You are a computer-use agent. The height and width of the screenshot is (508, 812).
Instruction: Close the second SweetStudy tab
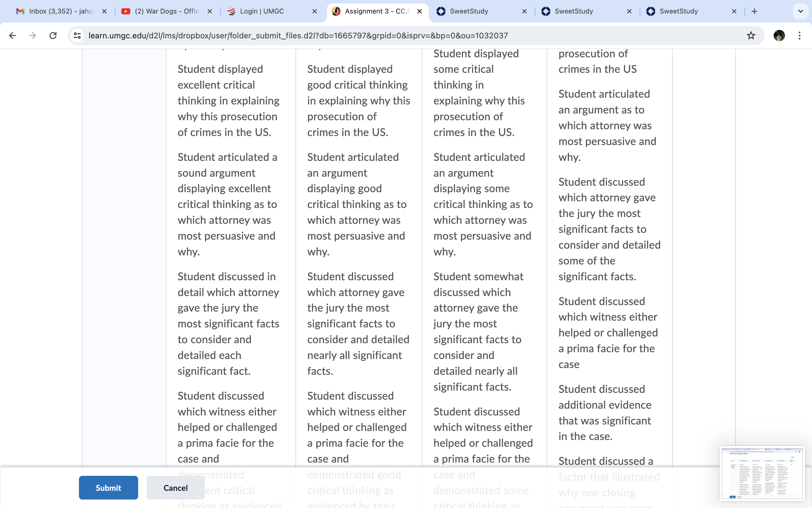(629, 11)
